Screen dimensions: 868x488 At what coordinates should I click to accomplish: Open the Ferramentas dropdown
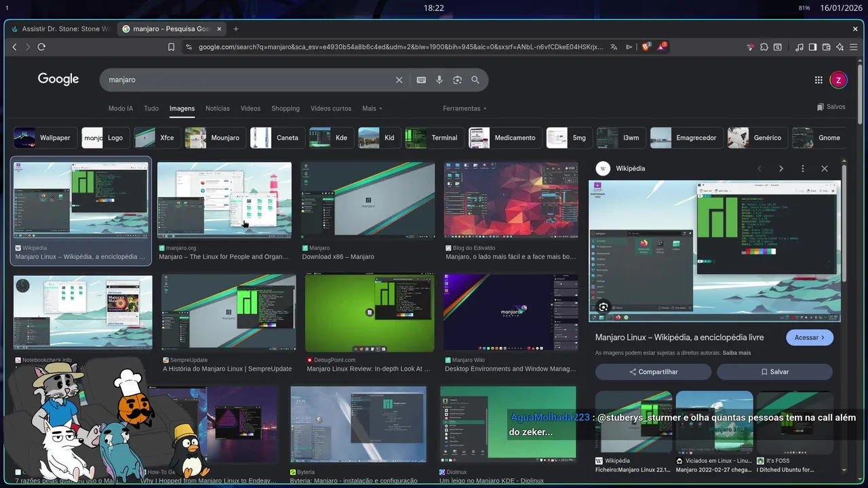tap(465, 108)
